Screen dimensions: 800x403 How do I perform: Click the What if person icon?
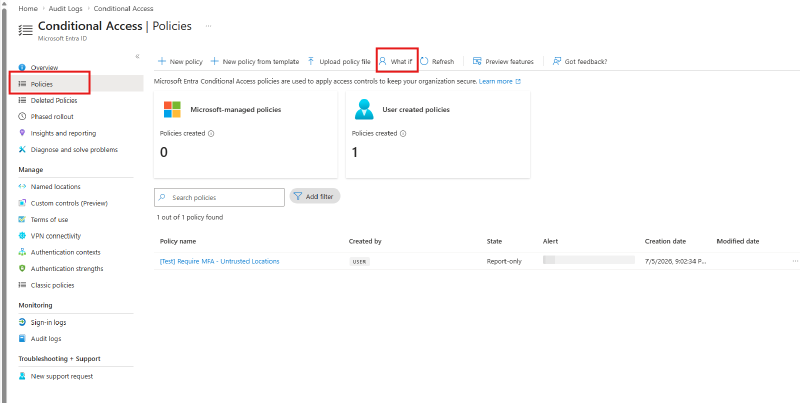coord(383,61)
